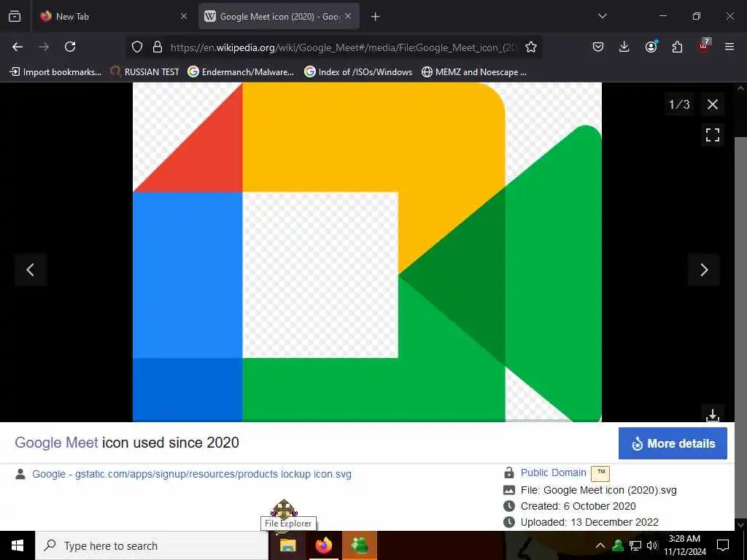Open Firefox downloads panel
The width and height of the screenshot is (747, 560).
[624, 47]
